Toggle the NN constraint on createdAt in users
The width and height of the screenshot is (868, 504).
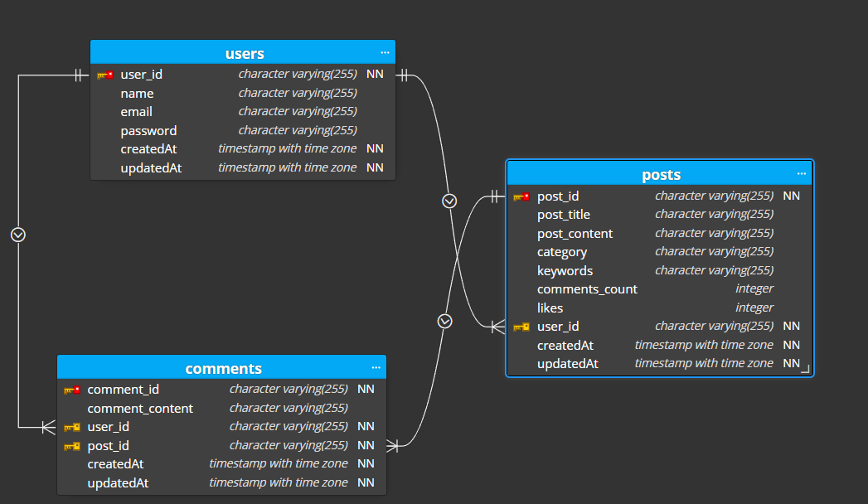pos(375,148)
